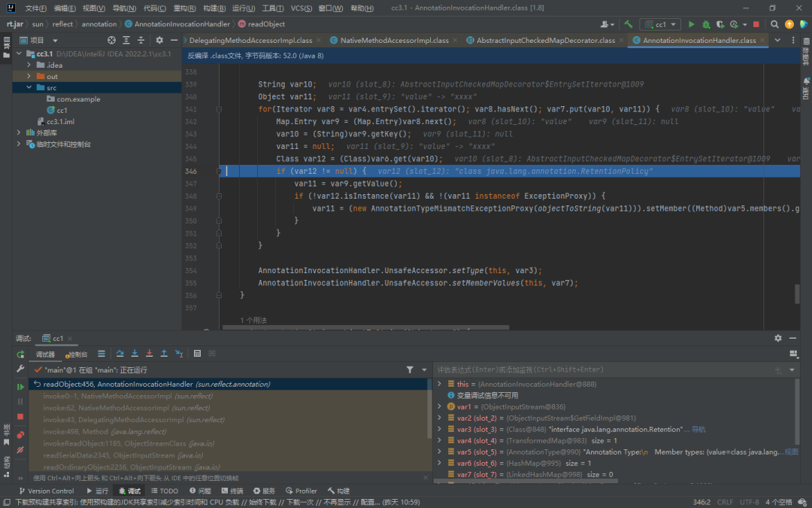Close the AnnotationInvocationHandler.class tab

click(x=762, y=41)
